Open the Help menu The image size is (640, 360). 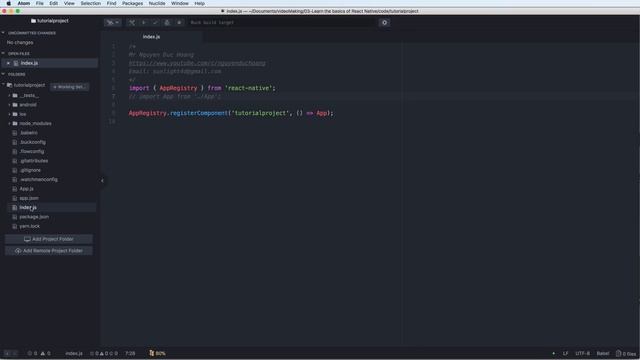coord(200,3)
